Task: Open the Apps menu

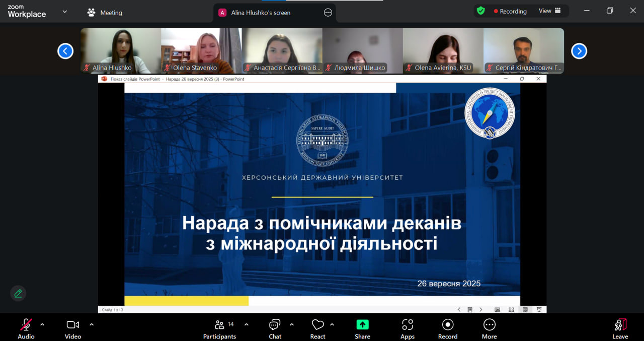Action: 408,328
